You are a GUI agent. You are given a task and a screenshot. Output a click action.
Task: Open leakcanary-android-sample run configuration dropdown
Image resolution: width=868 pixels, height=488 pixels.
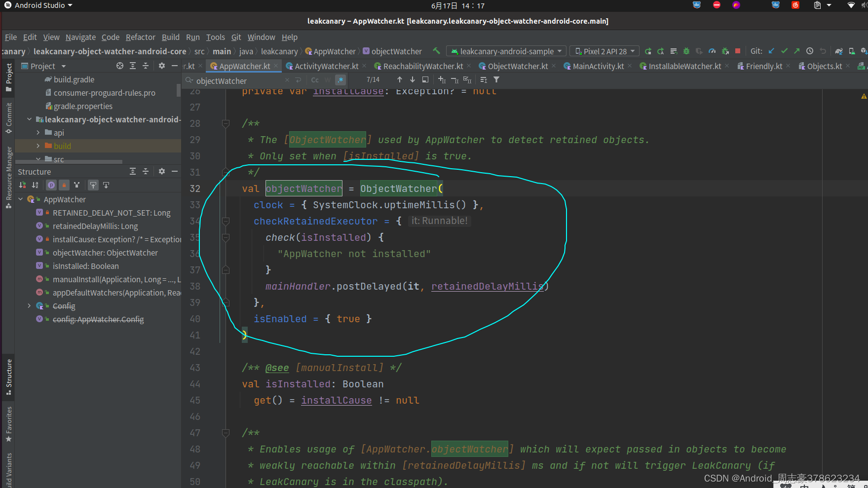(506, 51)
